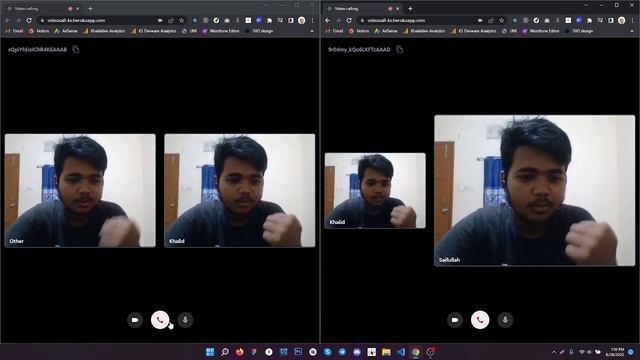Mute microphone in left window call controls
This screenshot has width=640, height=360.
tap(185, 320)
